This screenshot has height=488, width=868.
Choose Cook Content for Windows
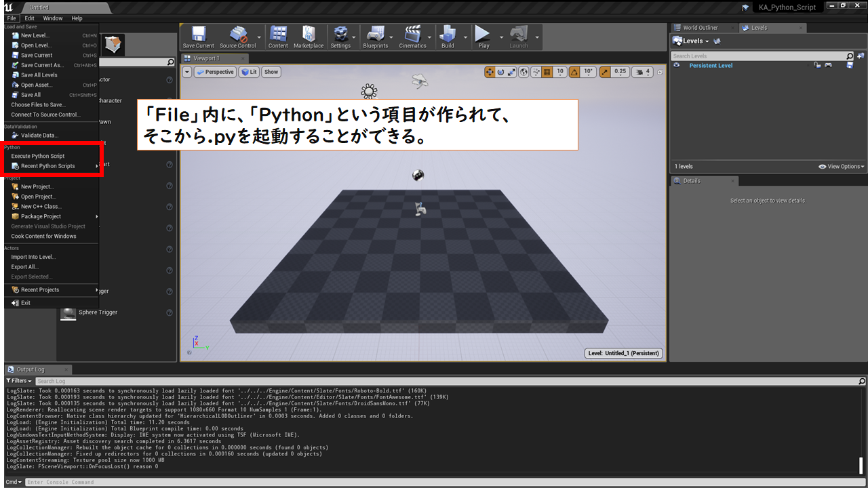click(52, 237)
